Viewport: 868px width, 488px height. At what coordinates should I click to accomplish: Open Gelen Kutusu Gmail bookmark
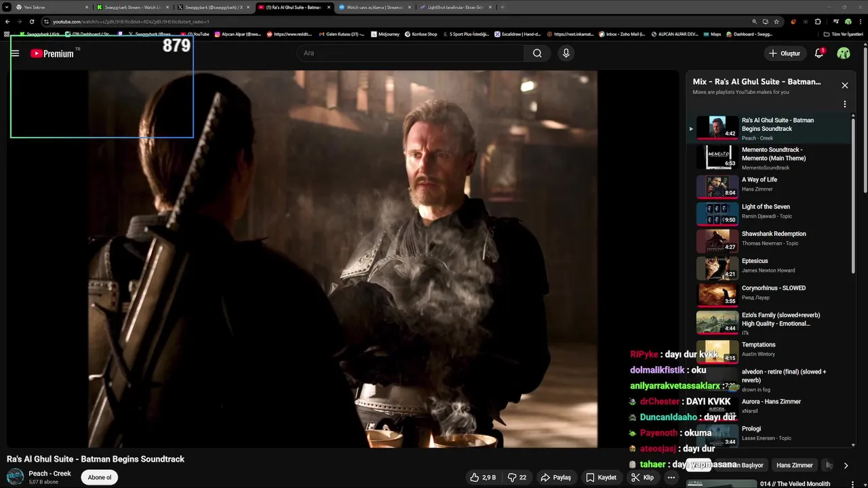click(x=342, y=34)
